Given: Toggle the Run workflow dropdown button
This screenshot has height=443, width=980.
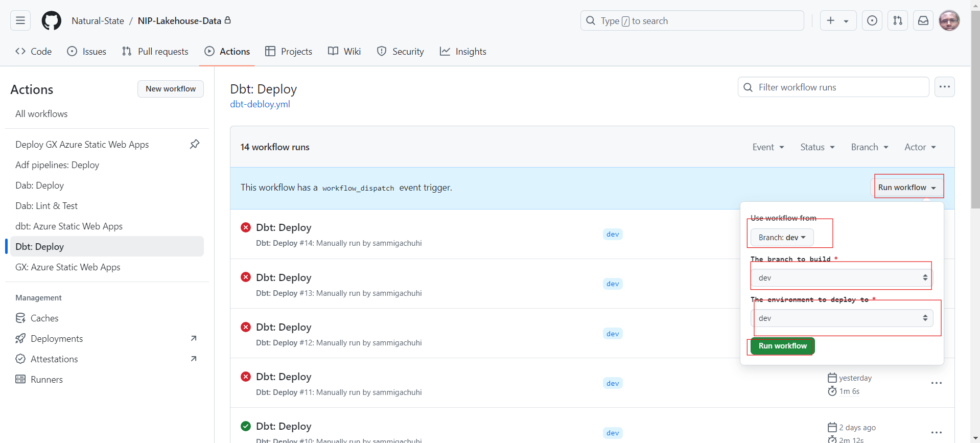Looking at the screenshot, I should coord(907,188).
